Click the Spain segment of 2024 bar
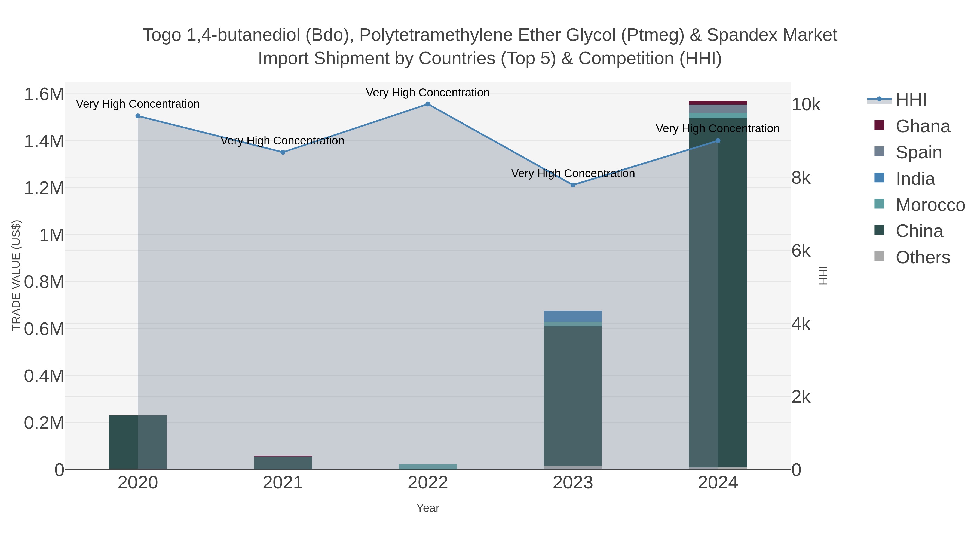Screen dimensions: 980x551 point(718,109)
